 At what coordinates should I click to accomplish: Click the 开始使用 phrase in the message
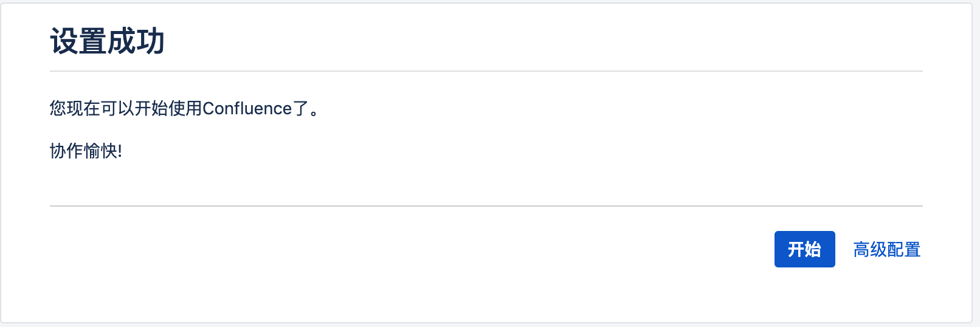coord(168,109)
